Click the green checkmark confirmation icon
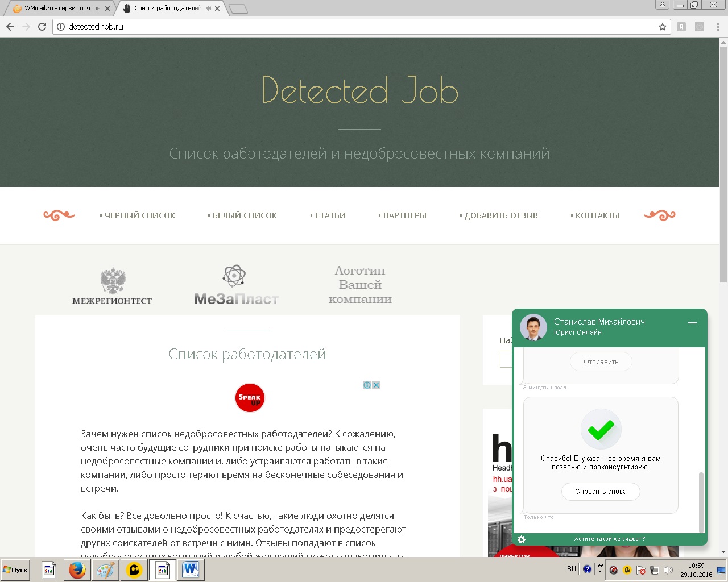 tap(601, 430)
